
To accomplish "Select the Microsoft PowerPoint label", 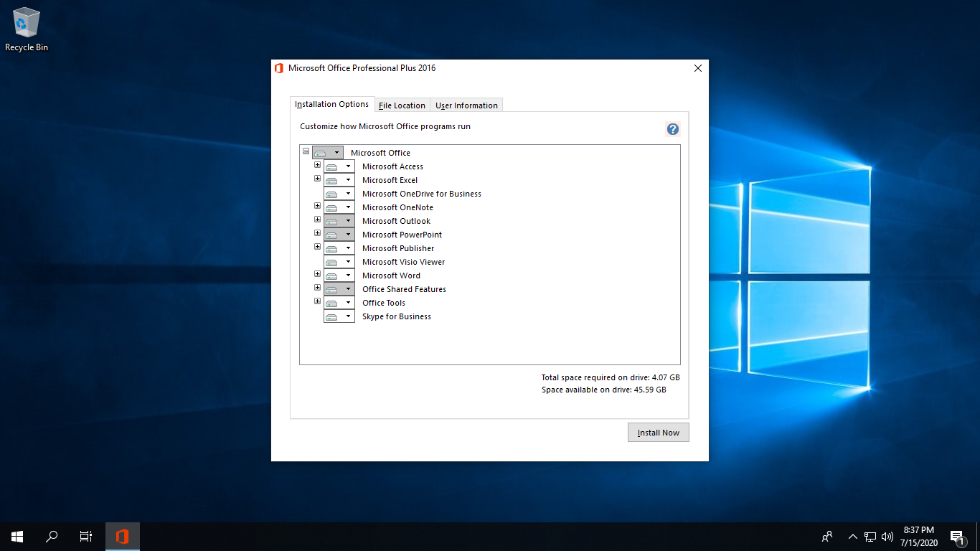I will tap(402, 235).
